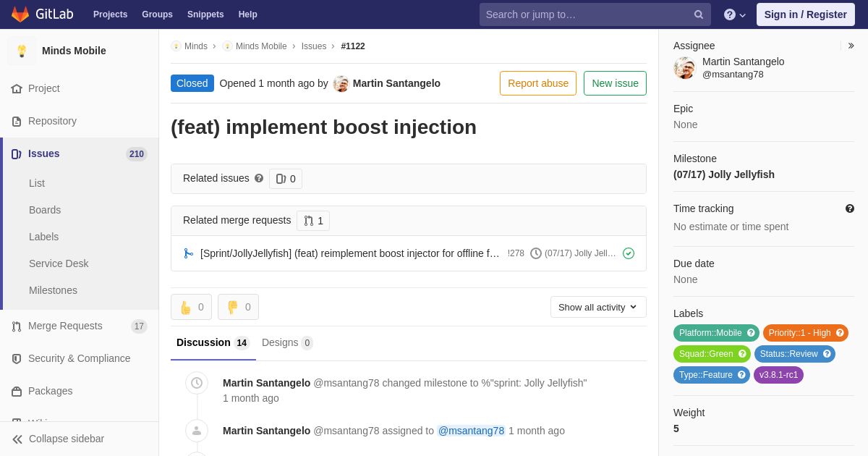Viewport: 868px width, 456px height.
Task: Open the Groups menu in top bar
Action: (157, 14)
